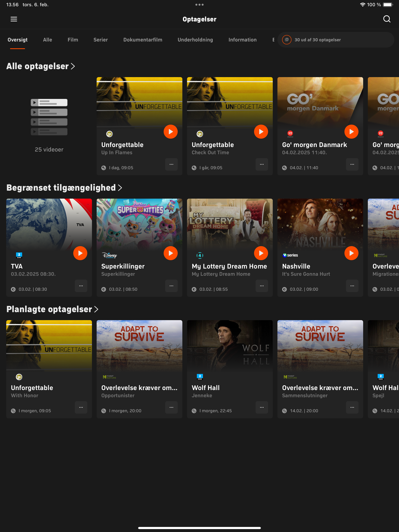
Task: Play Go' morgen Danmark 11:40 recording
Action: 351,132
